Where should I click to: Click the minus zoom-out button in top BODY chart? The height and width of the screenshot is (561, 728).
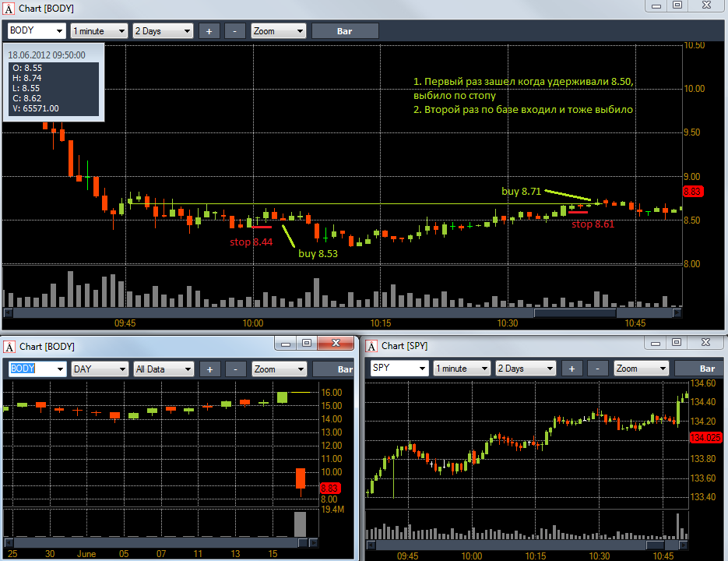click(x=234, y=31)
